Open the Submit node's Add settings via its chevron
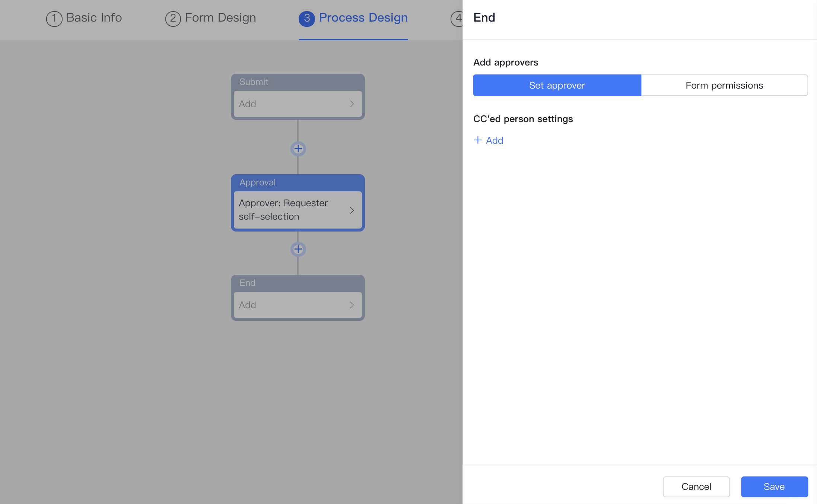Screen dimensions: 817x504 coord(352,104)
